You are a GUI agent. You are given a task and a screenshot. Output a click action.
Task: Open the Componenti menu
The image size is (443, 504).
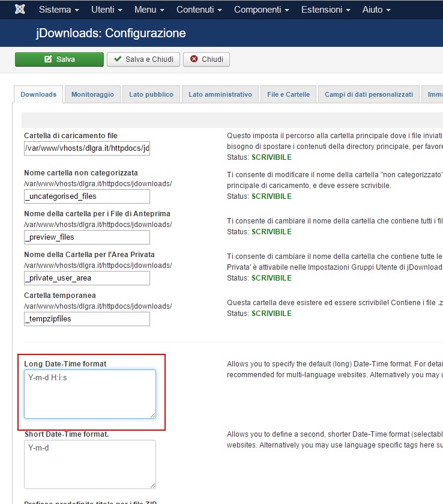(x=262, y=10)
